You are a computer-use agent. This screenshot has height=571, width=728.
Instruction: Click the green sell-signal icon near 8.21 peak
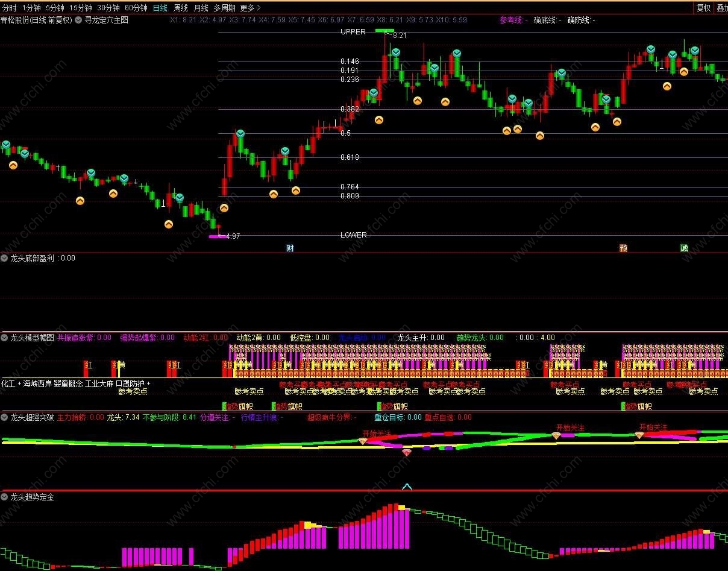[x=396, y=52]
